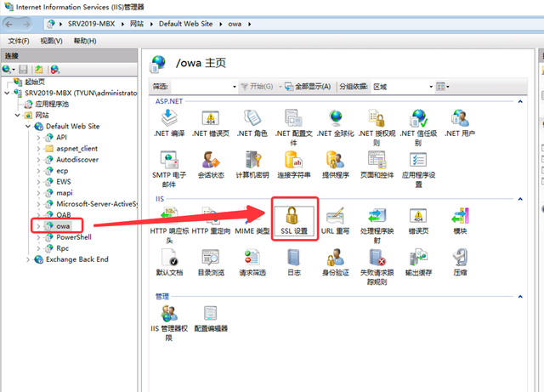Open the 提供程序 feature

tap(336, 165)
